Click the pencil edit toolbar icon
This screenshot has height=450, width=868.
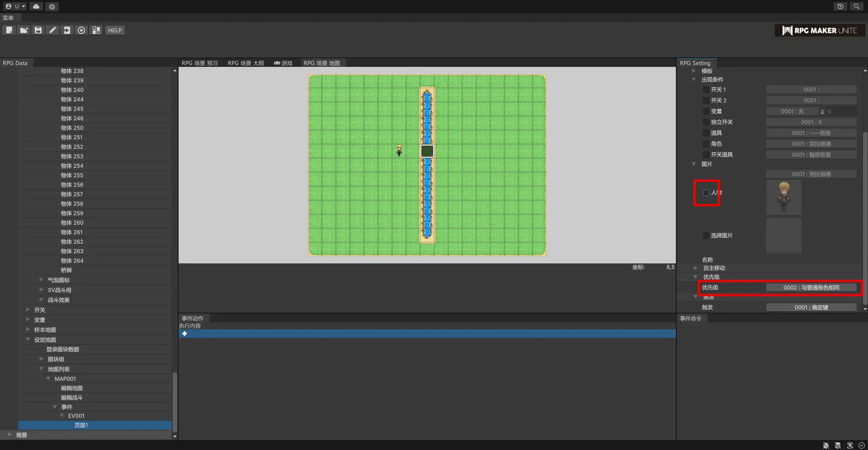pos(52,30)
